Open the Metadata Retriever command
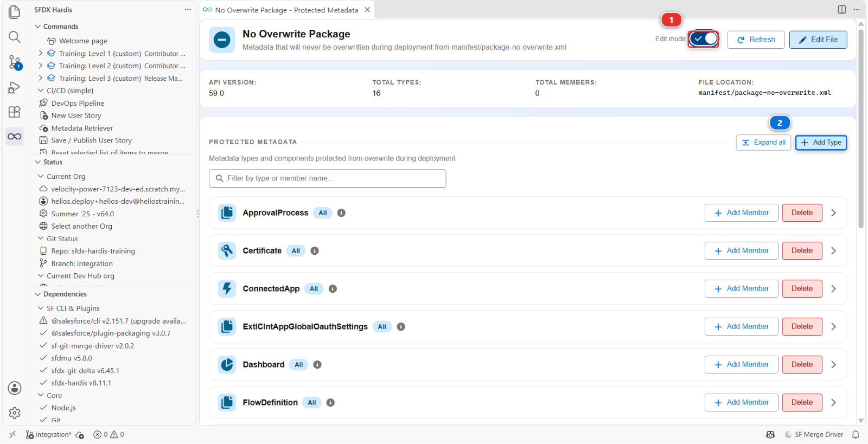 82,128
